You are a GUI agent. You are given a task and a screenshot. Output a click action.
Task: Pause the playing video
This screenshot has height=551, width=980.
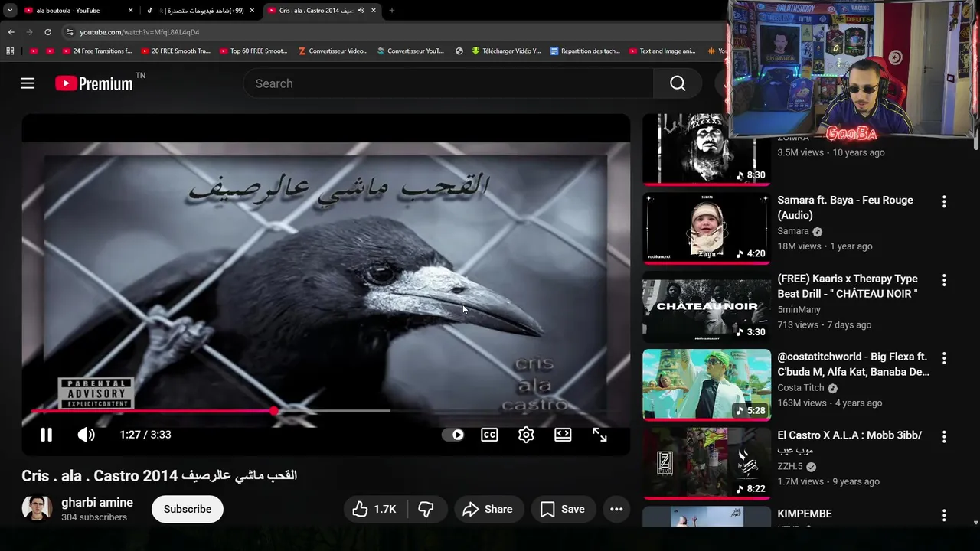coord(46,435)
